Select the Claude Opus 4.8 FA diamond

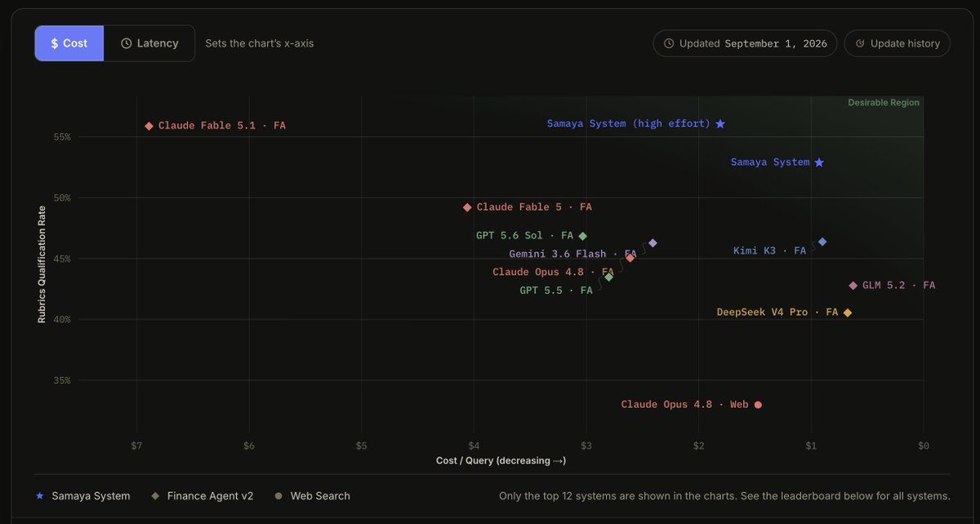click(x=630, y=258)
